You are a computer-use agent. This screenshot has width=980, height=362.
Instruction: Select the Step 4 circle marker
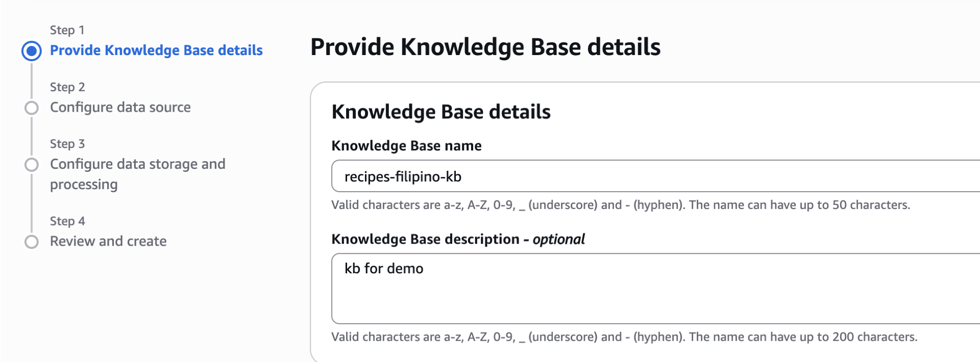[32, 242]
